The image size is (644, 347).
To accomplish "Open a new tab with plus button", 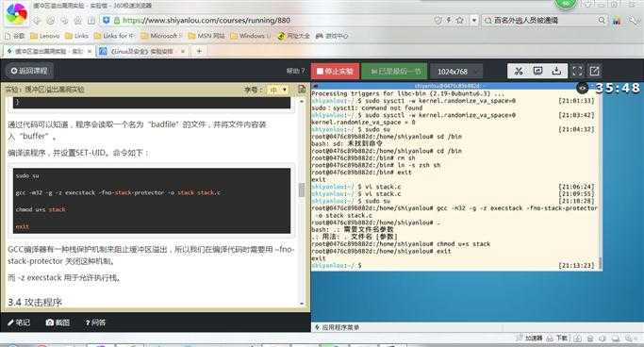I will point(199,51).
